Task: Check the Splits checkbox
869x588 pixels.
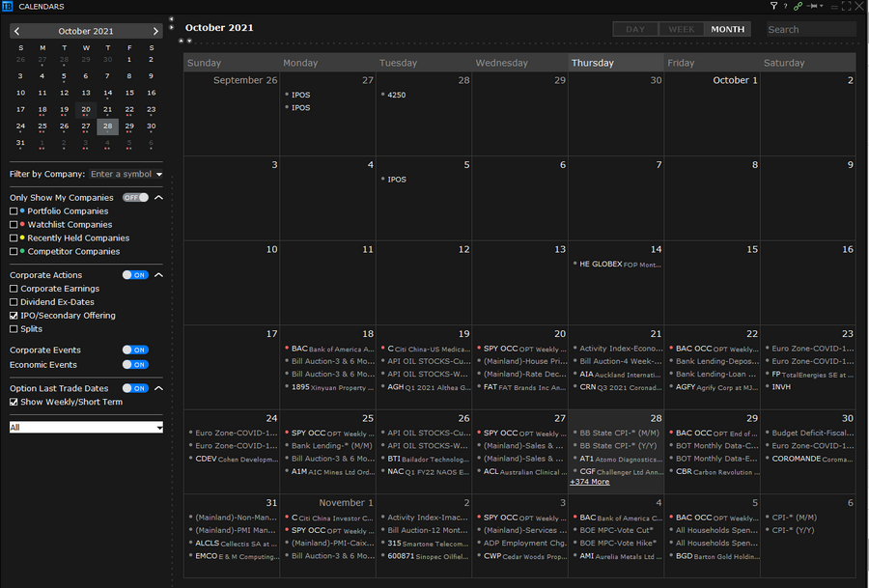Action: (14, 329)
